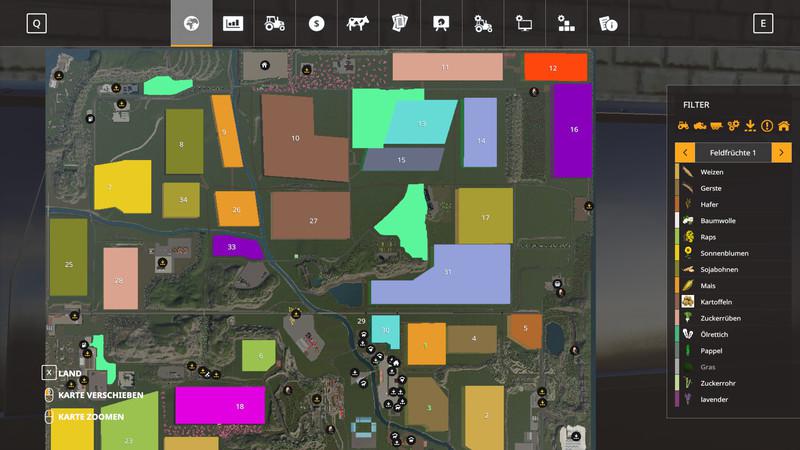Image resolution: width=800 pixels, height=450 pixels.
Task: Open the contracts papers tab
Action: tap(399, 24)
